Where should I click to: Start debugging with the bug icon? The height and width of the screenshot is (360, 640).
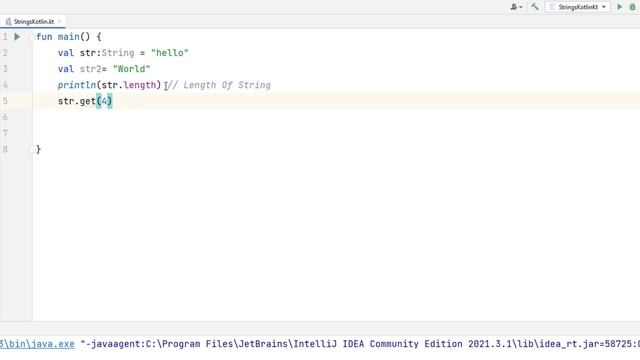633,7
